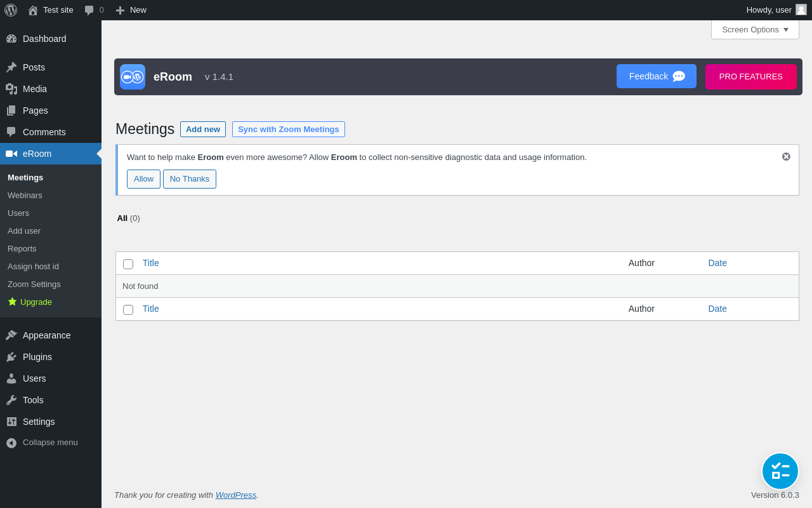Click the Posts pushpin icon
This screenshot has height=508, width=812.
[11, 67]
